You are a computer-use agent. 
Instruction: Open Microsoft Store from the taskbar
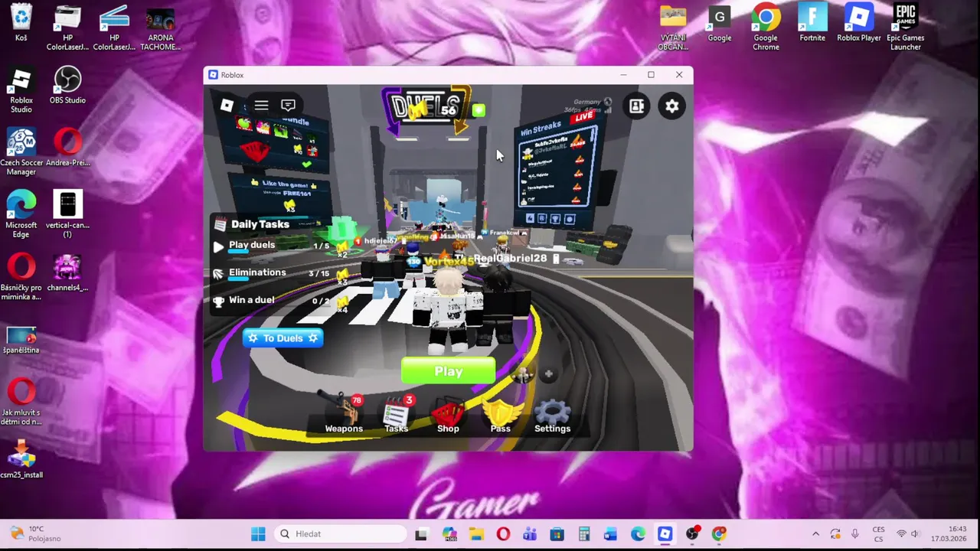coord(557,534)
